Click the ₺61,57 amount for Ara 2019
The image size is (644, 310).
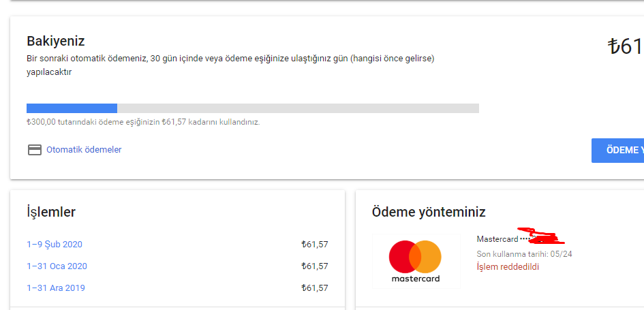point(314,288)
